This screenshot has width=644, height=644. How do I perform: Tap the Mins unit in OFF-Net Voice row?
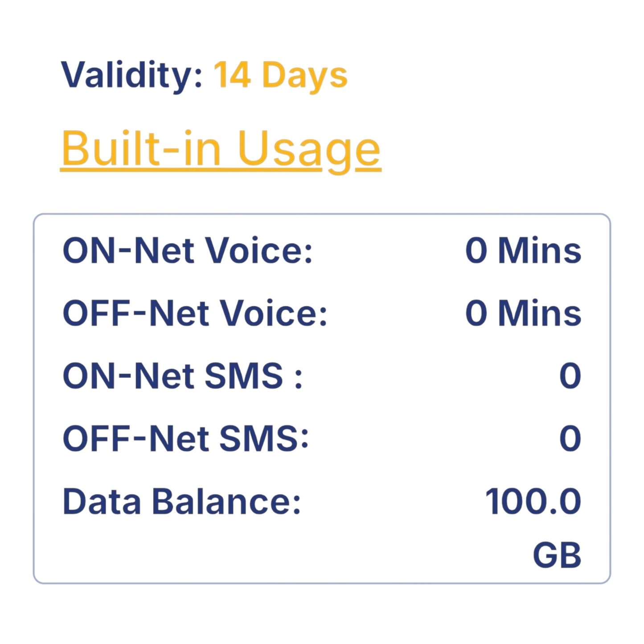(539, 313)
